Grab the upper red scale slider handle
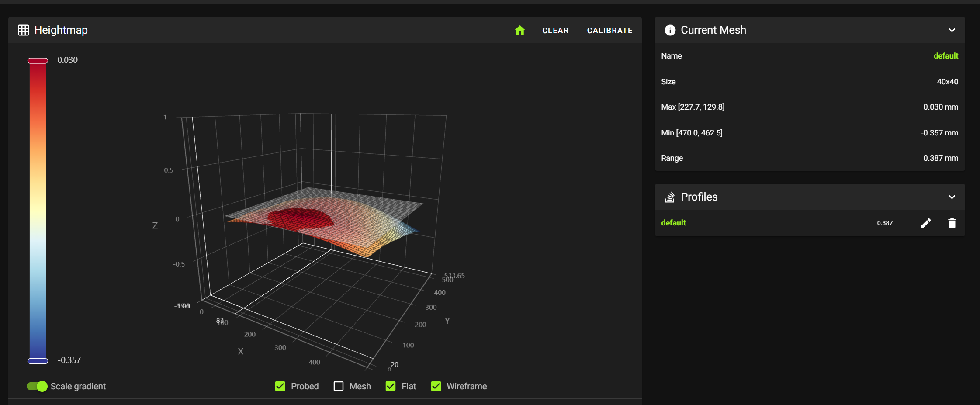 [38, 61]
